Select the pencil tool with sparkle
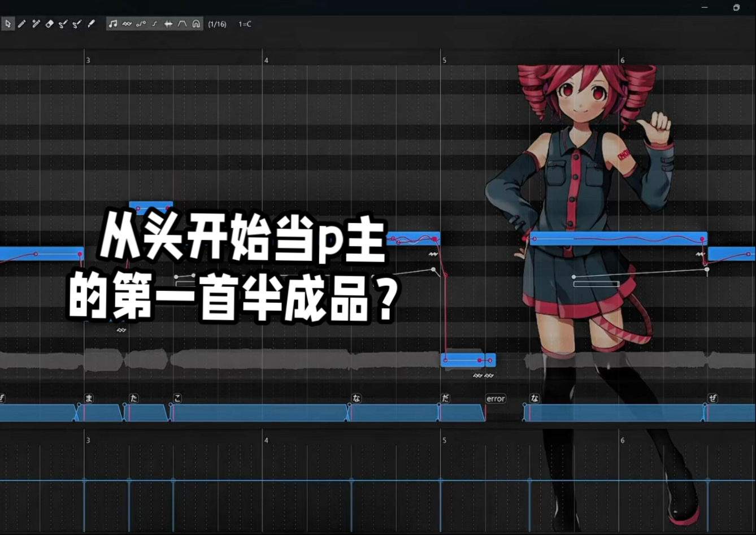The image size is (756, 535). 36,24
